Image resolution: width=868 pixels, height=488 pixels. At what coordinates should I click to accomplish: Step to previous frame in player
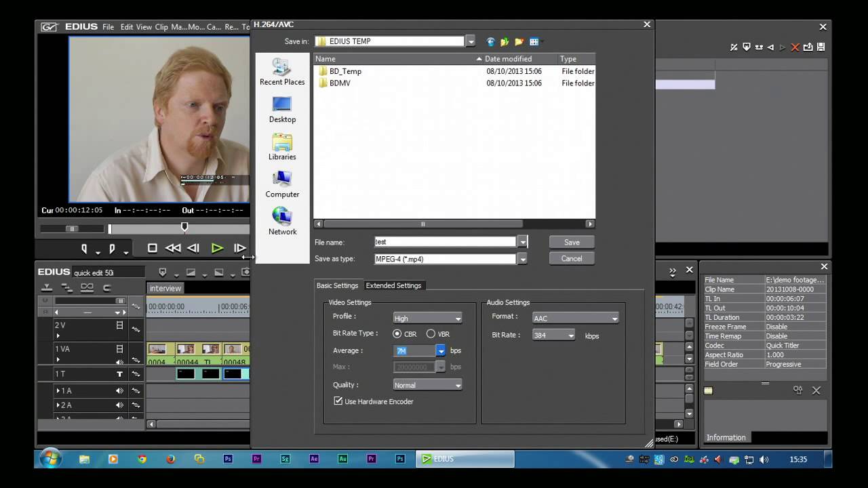(193, 248)
